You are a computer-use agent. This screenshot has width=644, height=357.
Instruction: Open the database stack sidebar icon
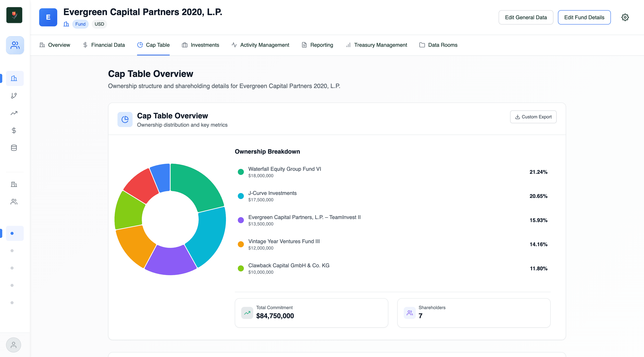click(x=14, y=148)
